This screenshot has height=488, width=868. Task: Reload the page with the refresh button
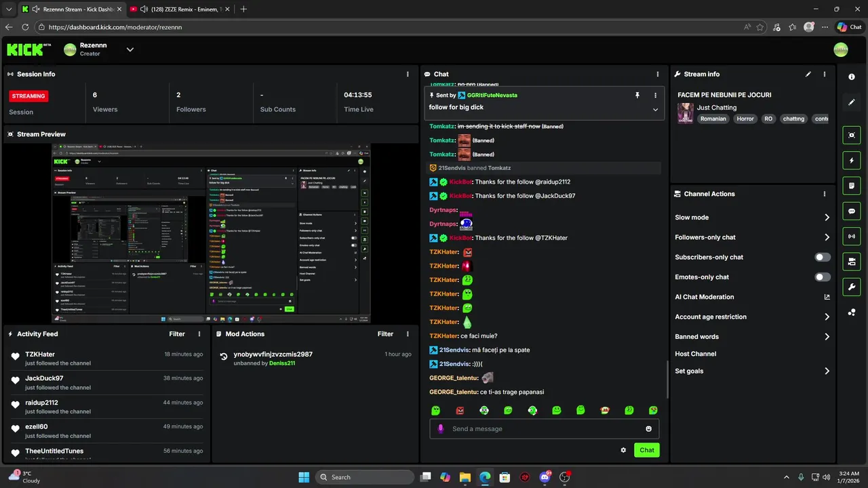[25, 27]
